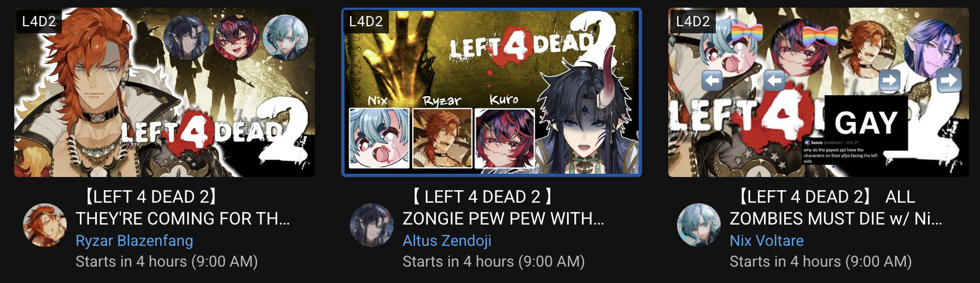Open Altus Zendoji's Left 4 Dead 2 thumbnail

(492, 92)
